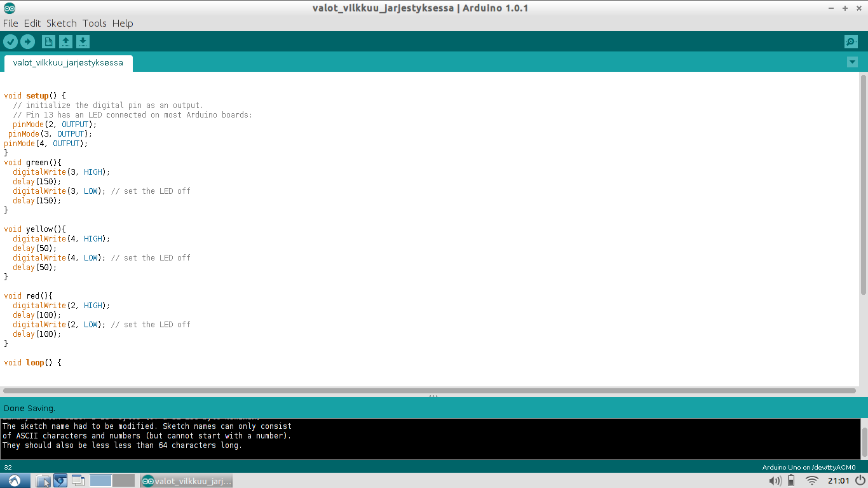Open the Sketch menu
868x488 pixels.
[62, 23]
